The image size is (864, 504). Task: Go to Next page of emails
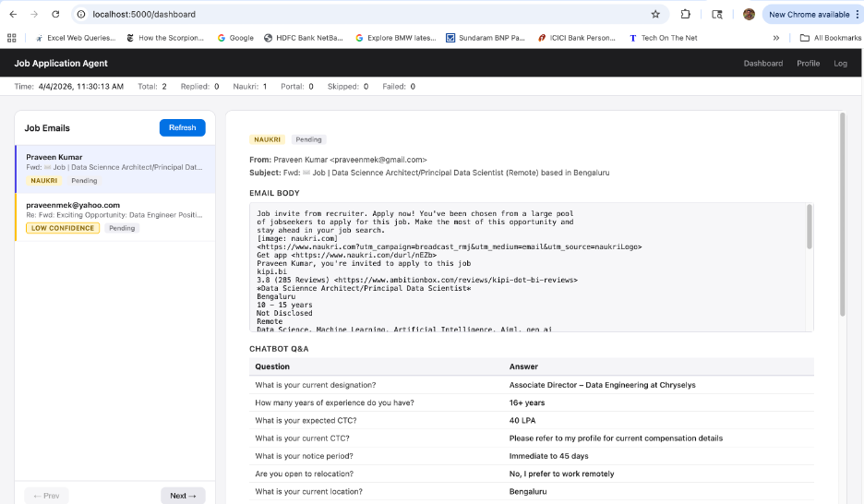(183, 496)
